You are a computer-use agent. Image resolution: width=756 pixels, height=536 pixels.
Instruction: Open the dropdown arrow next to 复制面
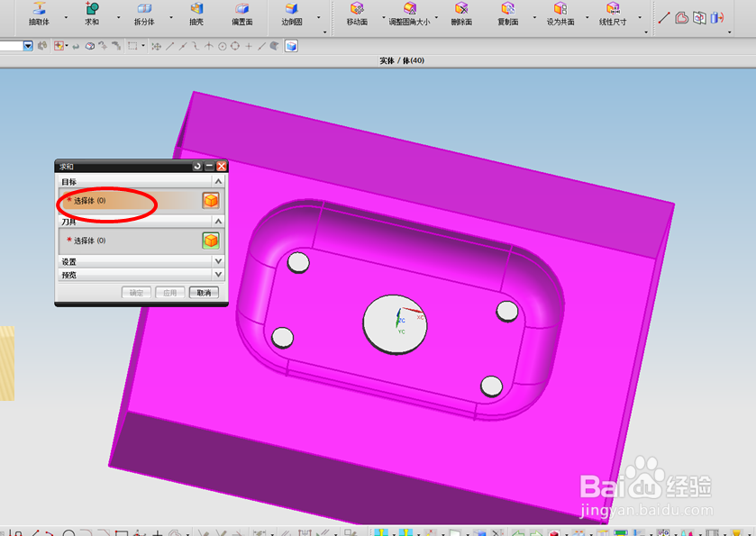click(534, 17)
